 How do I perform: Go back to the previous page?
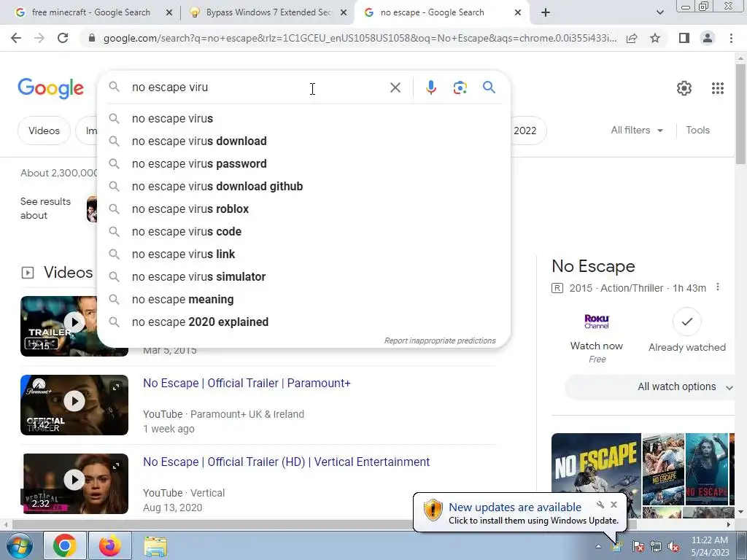point(16,38)
